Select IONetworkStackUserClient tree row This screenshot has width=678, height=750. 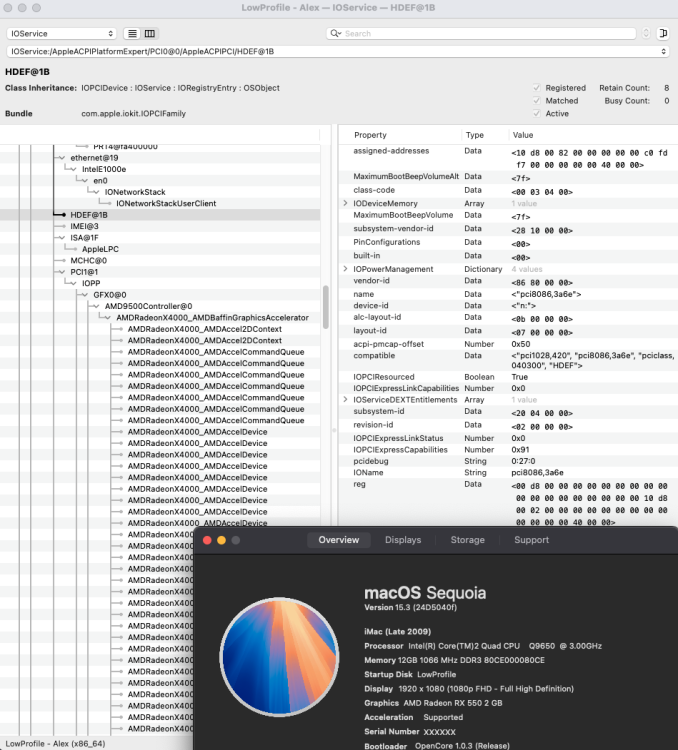click(166, 204)
